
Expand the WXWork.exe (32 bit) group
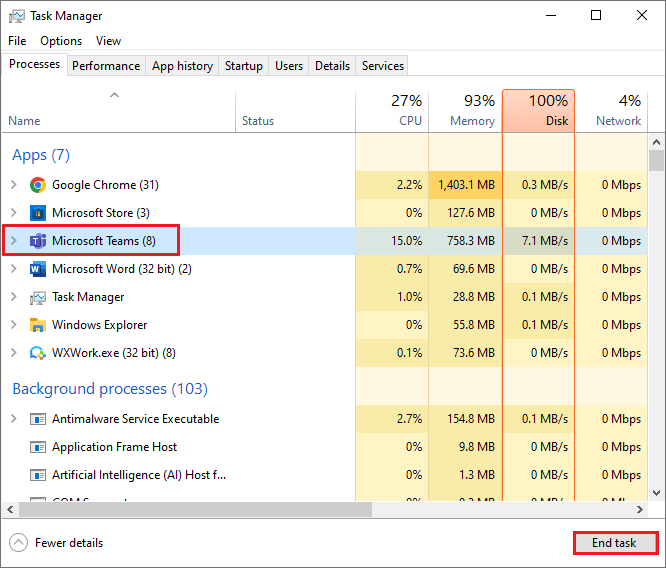click(14, 353)
